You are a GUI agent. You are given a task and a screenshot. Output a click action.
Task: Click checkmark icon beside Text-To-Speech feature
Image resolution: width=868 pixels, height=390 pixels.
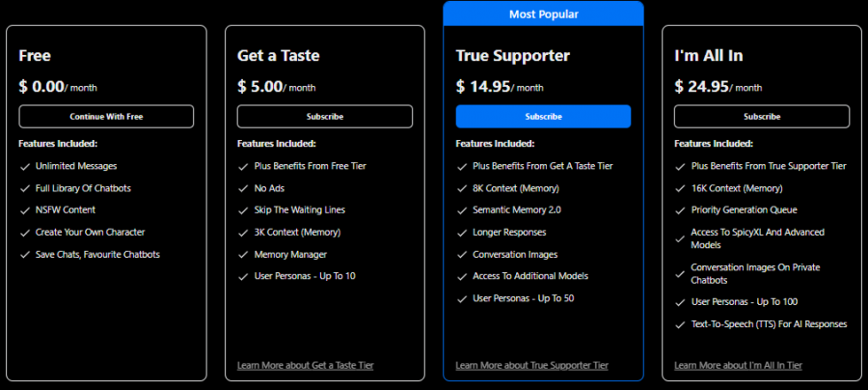pos(680,324)
